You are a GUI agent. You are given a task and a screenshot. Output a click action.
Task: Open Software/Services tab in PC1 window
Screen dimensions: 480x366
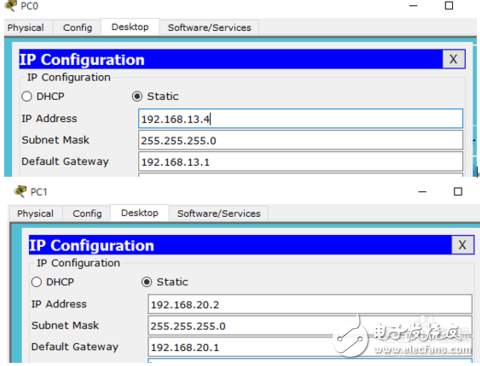pos(219,213)
